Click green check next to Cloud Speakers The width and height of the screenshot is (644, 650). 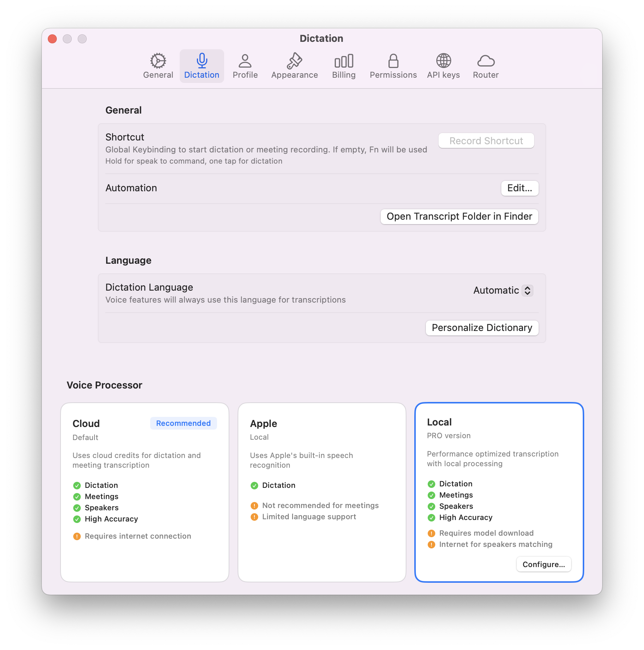pos(77,508)
